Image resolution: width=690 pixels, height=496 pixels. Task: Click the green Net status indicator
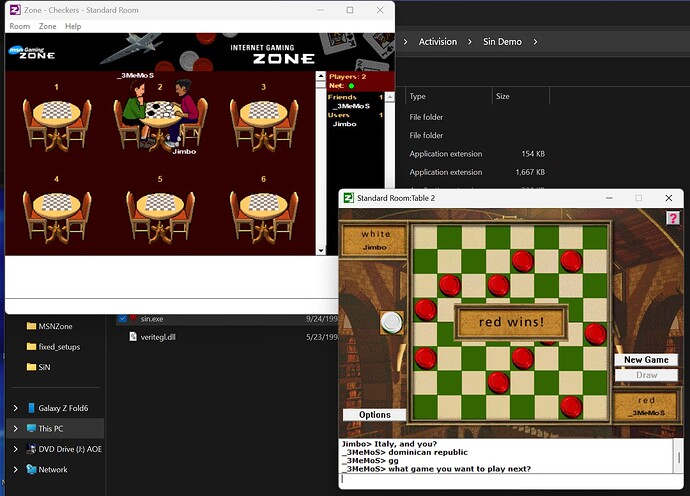(x=351, y=86)
